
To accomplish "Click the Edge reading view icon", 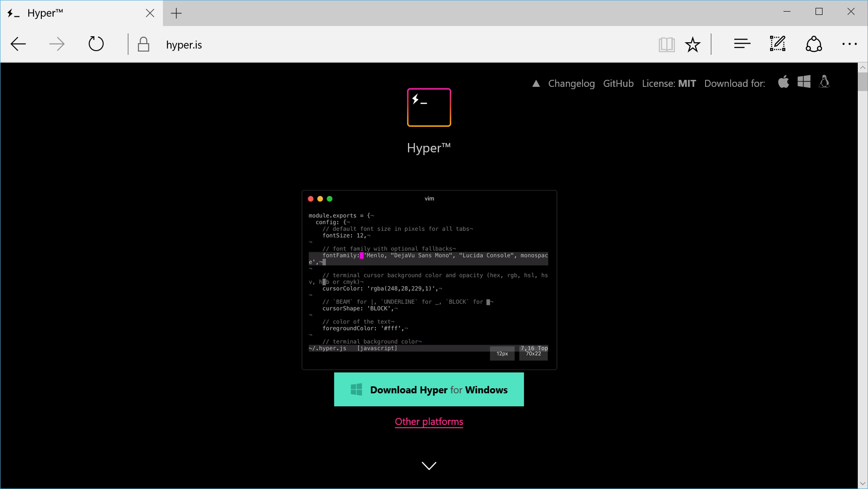I will click(x=667, y=44).
